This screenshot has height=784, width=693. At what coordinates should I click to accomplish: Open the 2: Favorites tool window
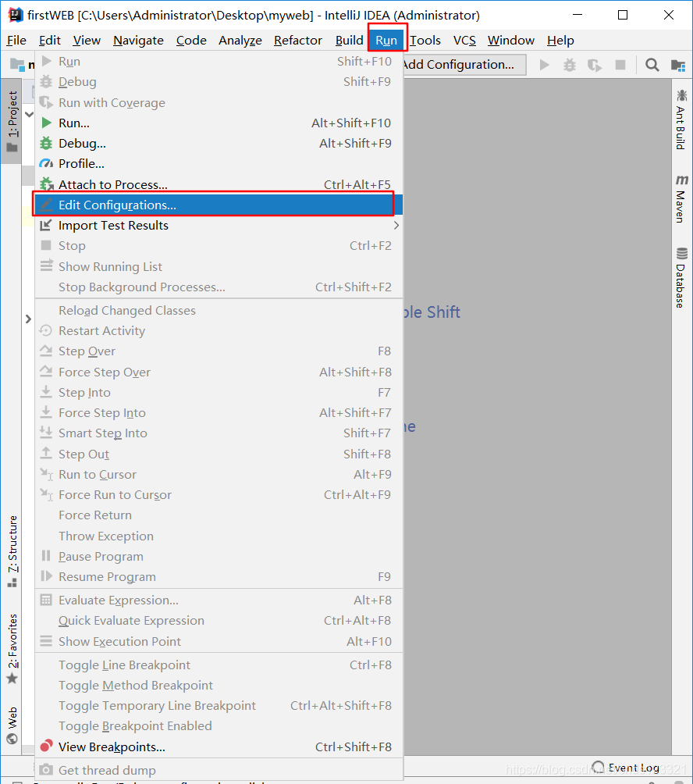pyautogui.click(x=12, y=648)
